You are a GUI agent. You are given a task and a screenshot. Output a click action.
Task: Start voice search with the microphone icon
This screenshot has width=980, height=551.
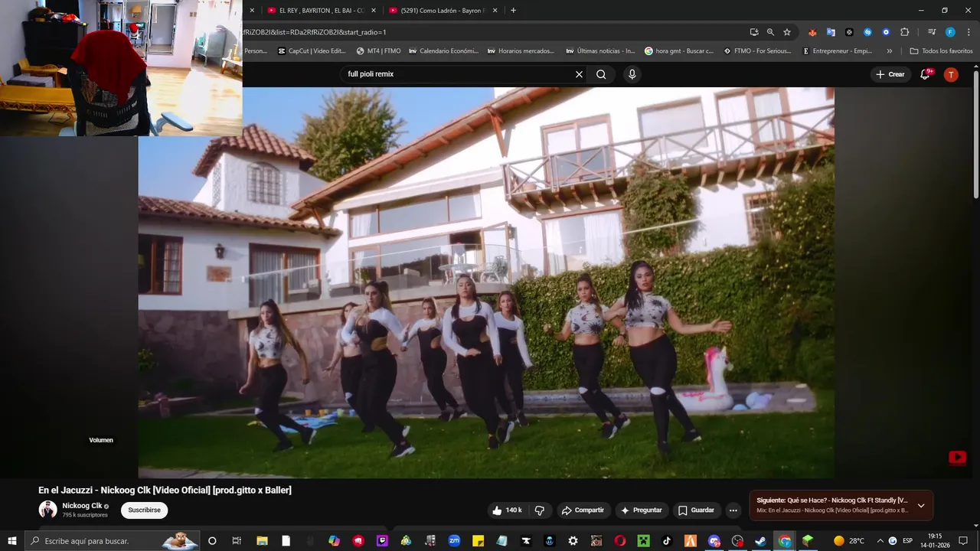(x=632, y=74)
